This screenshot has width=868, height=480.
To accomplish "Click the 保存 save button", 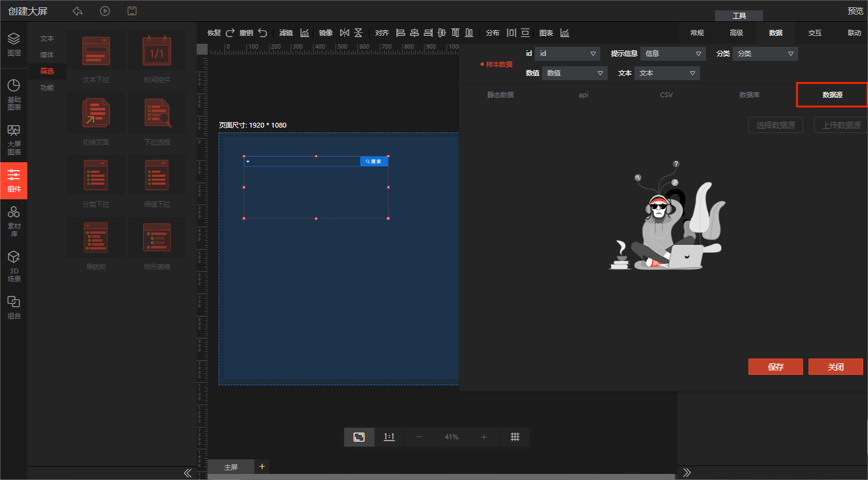I will click(x=775, y=367).
